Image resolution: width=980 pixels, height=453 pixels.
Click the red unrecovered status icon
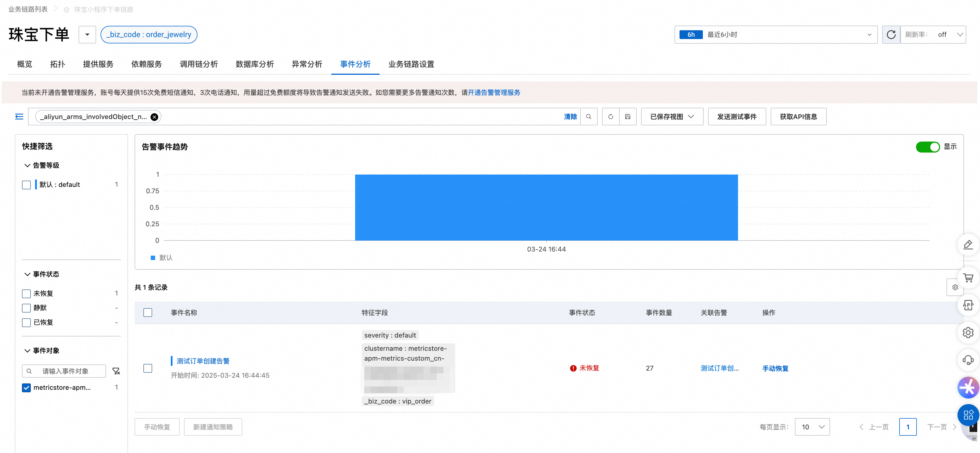pos(573,368)
